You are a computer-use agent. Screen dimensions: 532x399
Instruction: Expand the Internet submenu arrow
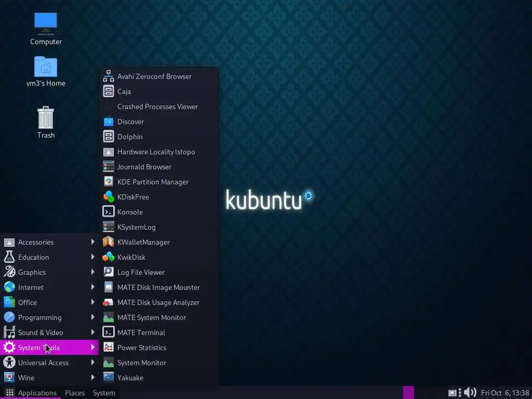coord(92,287)
